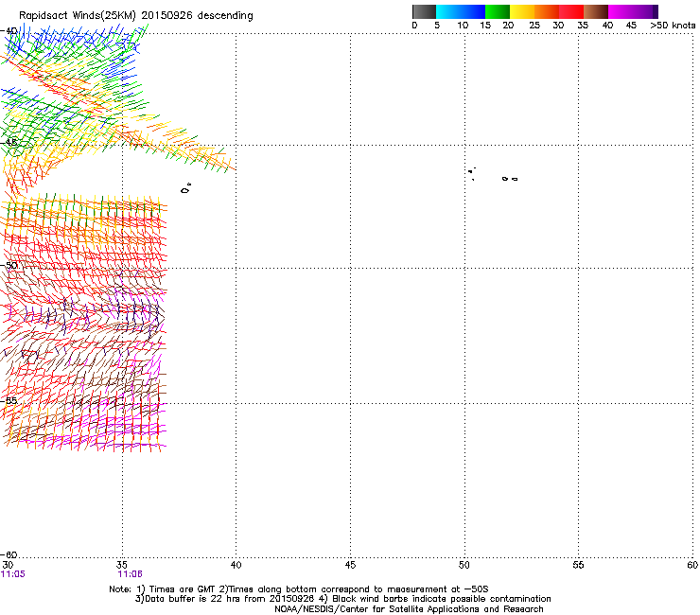
Task: Click the 'Times are GMT' note line
Action: (x=298, y=589)
